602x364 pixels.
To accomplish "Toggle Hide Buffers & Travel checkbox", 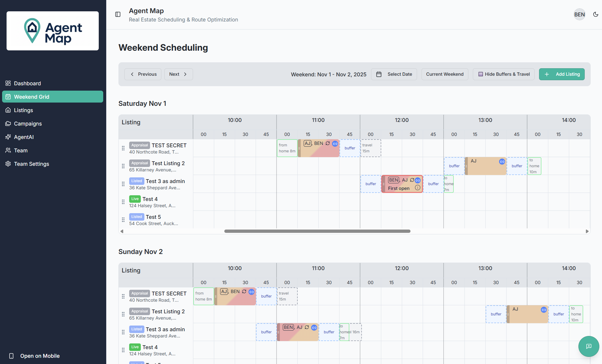I will [481, 74].
